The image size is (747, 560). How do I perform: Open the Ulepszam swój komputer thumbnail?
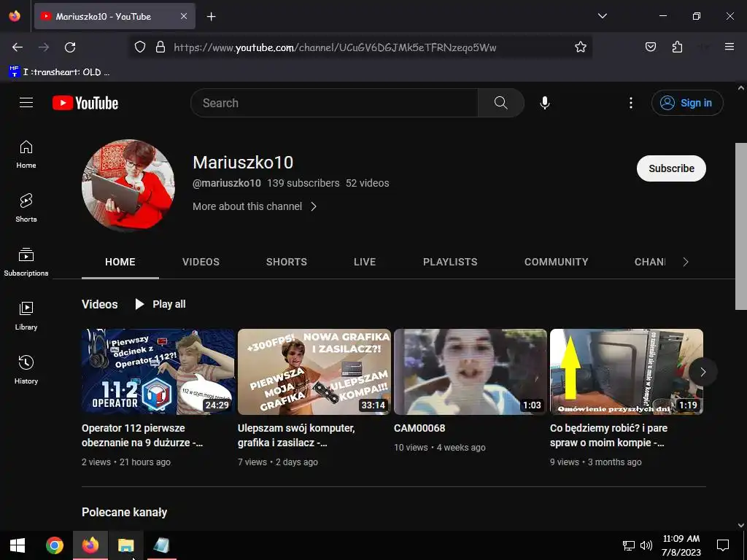(314, 372)
